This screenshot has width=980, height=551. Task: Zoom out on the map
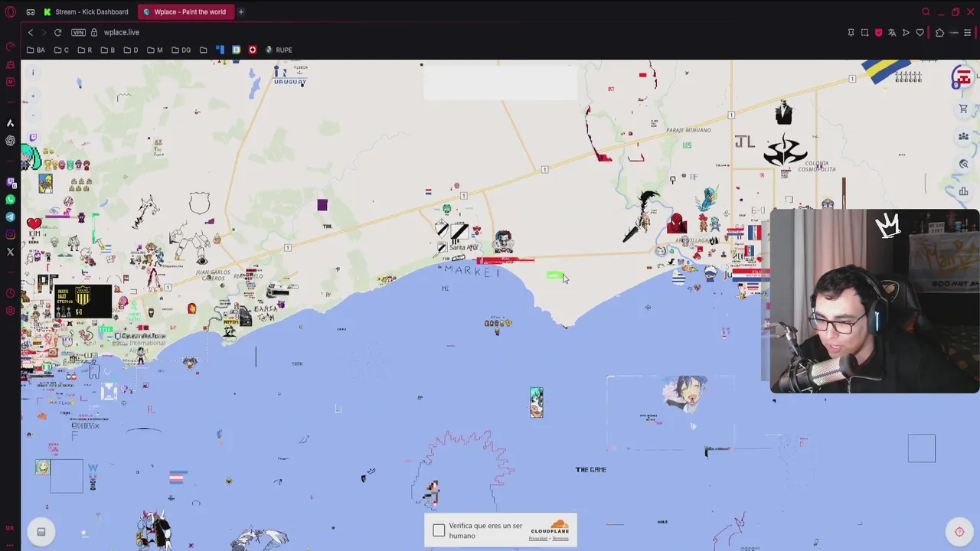tap(33, 115)
